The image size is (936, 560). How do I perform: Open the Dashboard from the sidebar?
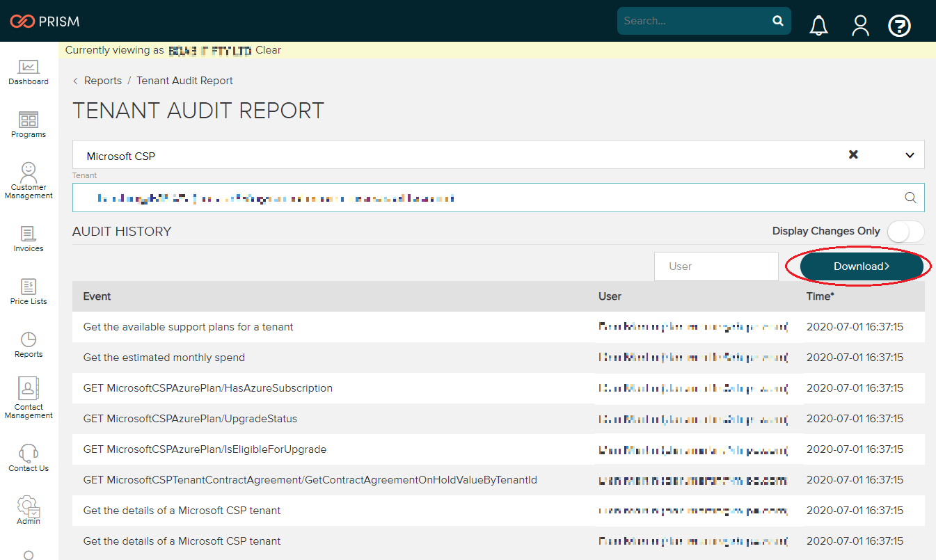coord(28,72)
